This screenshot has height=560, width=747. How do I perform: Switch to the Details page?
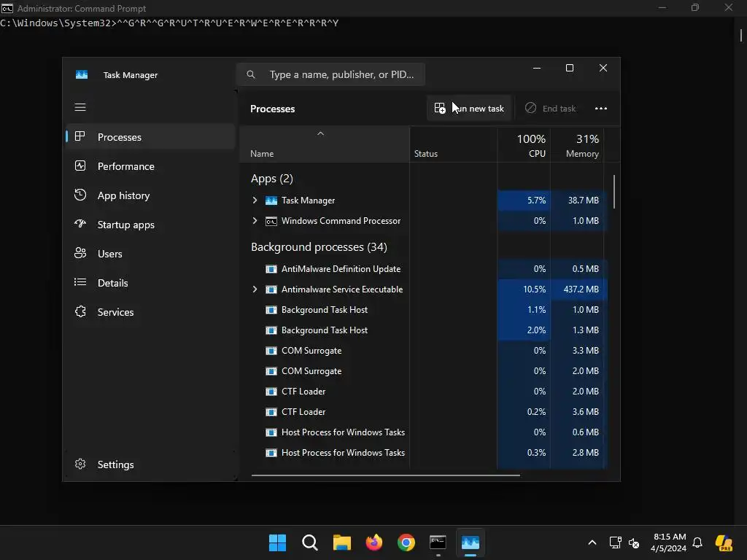coord(150,283)
